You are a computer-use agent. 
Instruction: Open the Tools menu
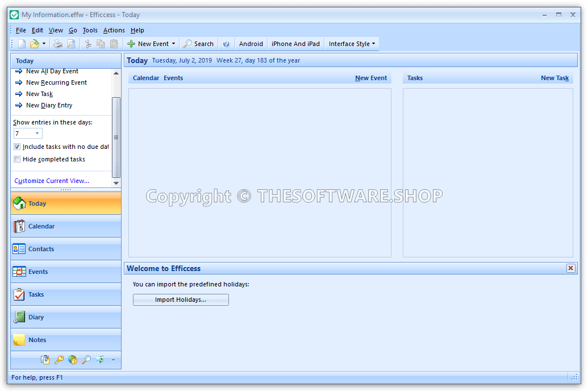[x=90, y=30]
